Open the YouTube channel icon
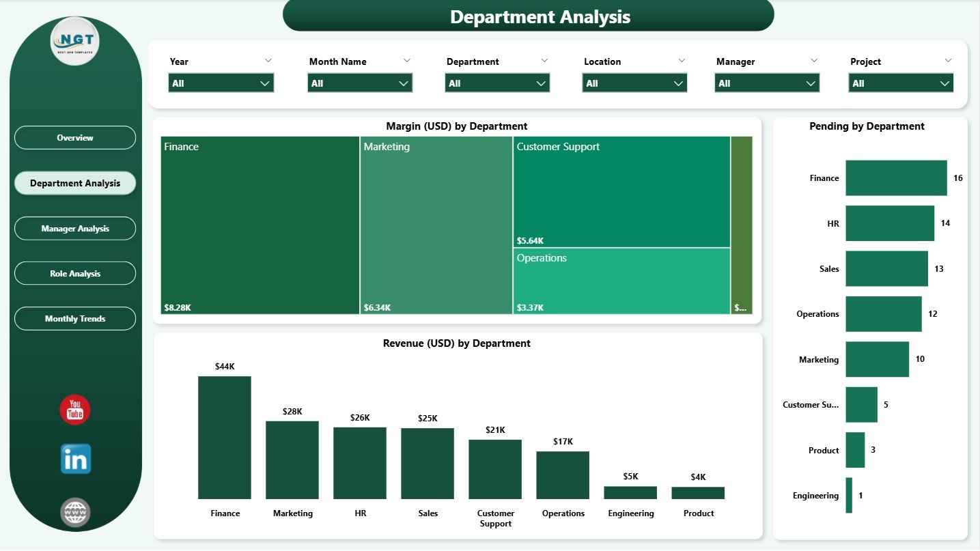Viewport: 980px width, 551px height. click(x=75, y=410)
